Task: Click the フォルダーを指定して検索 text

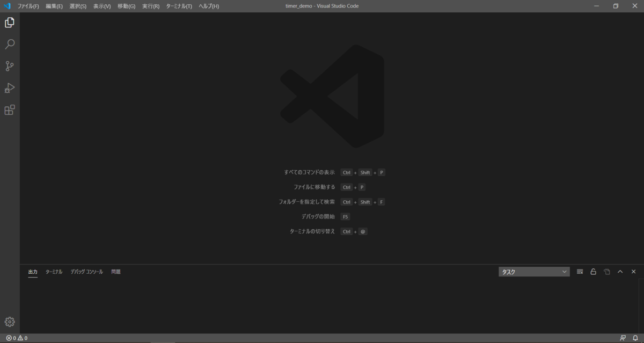Action: (x=306, y=202)
